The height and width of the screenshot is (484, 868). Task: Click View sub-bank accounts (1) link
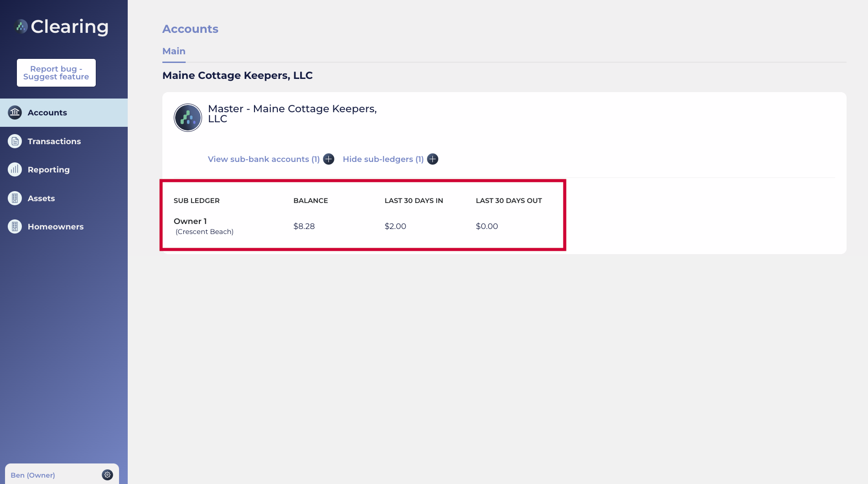264,159
